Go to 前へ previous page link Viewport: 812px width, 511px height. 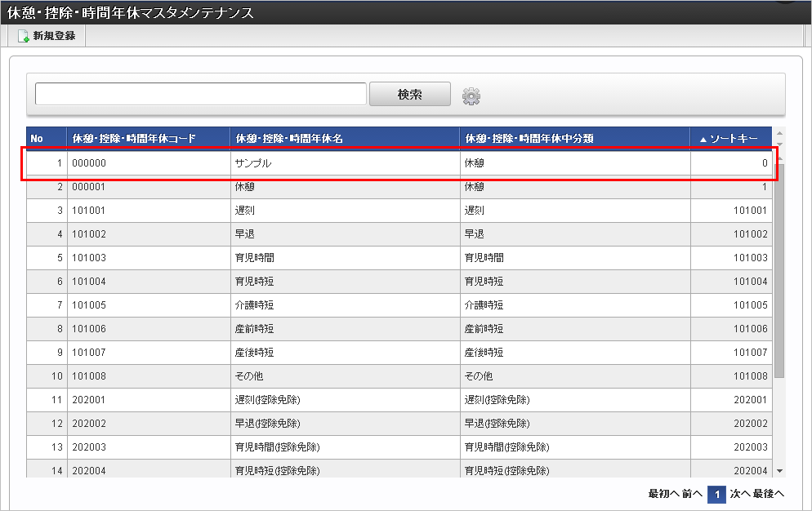click(693, 493)
